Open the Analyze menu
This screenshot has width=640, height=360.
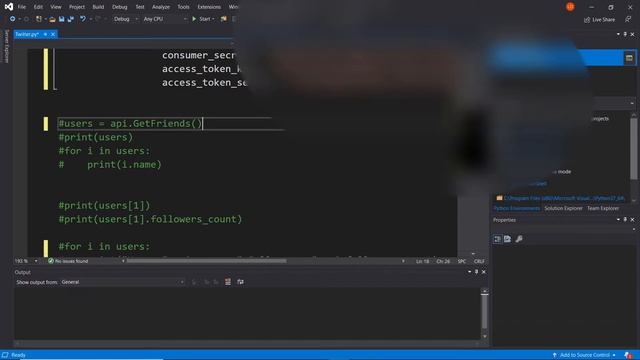click(161, 7)
